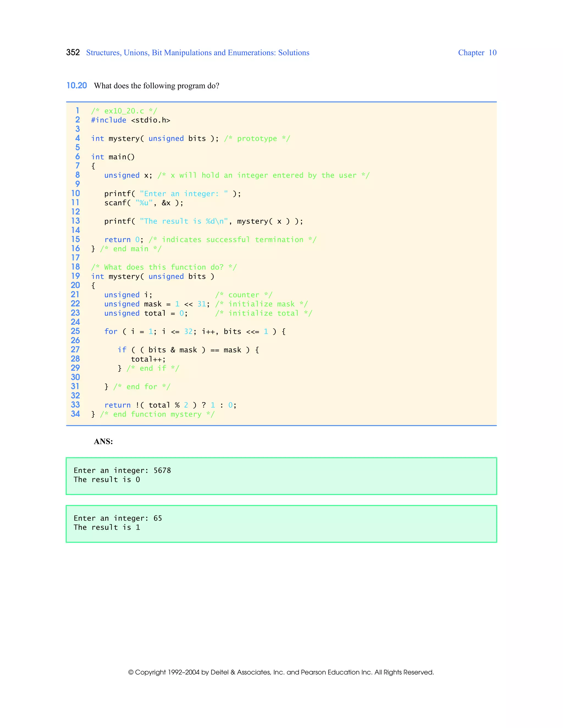
Task: Click the page number 352
Action: (x=73, y=52)
